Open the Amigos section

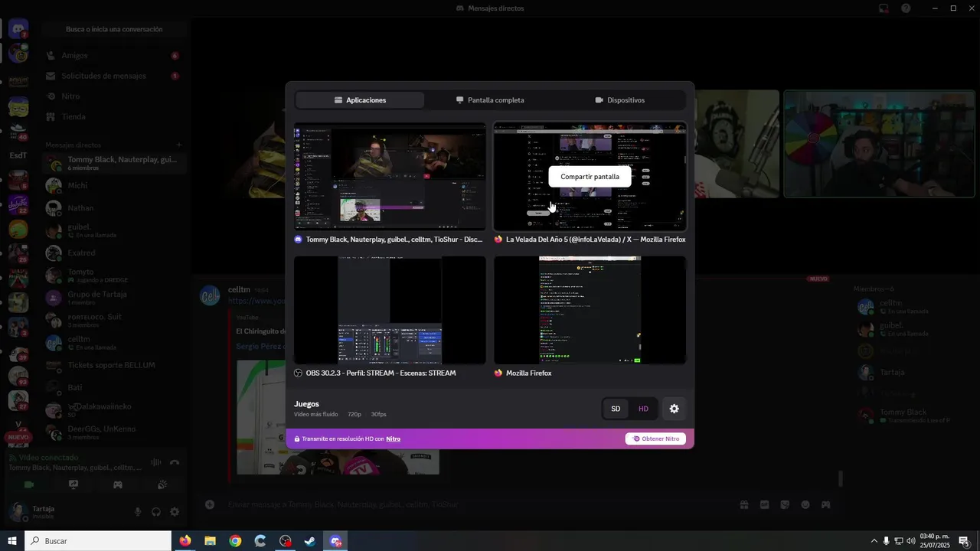tap(113, 56)
